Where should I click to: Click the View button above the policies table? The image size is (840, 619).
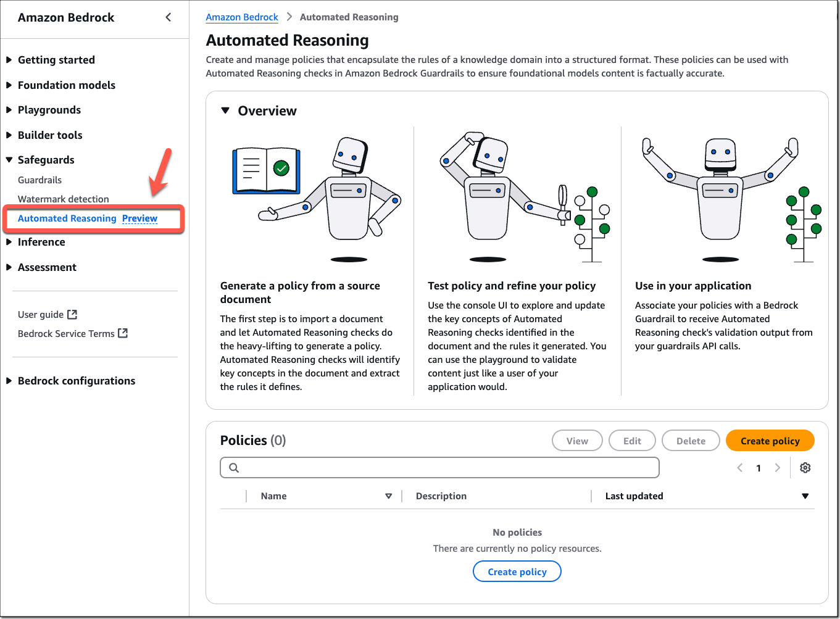(x=577, y=440)
